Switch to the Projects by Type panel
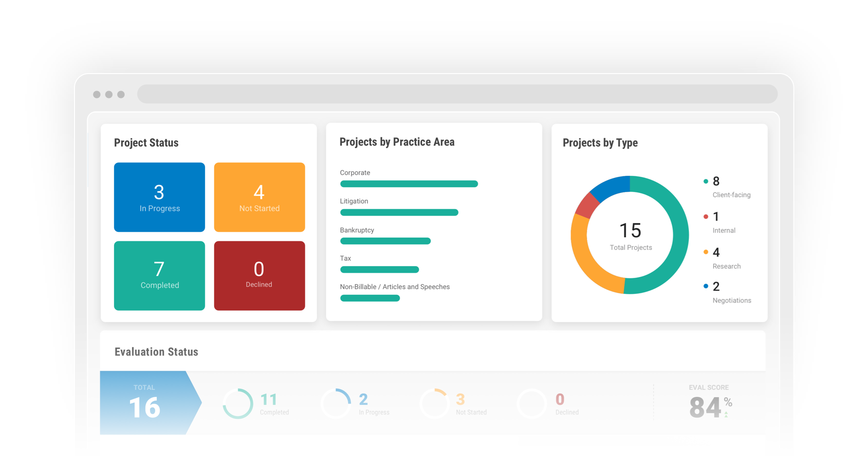 pyautogui.click(x=600, y=143)
